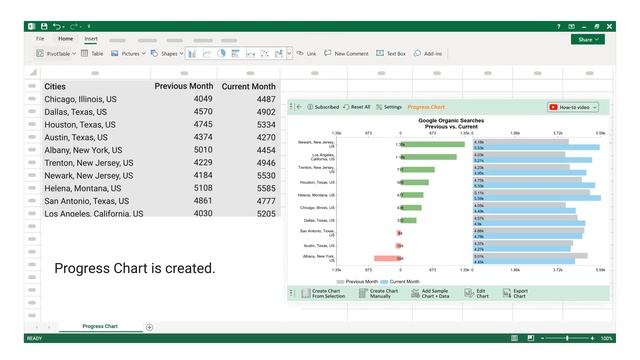Click the zoom in plus button
This screenshot has width=640, height=360.
(592, 338)
